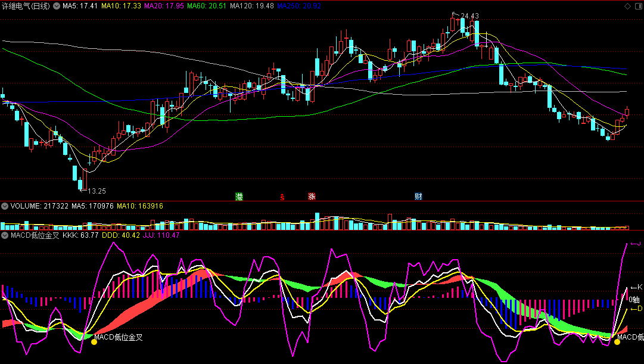The height and width of the screenshot is (364, 644).
Task: Click the red 涨 event marker
Action: point(312,197)
